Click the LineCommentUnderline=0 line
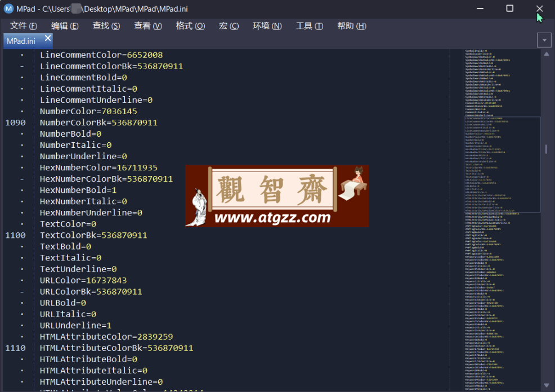Viewport: 555px width, 392px height. pyautogui.click(x=96, y=100)
